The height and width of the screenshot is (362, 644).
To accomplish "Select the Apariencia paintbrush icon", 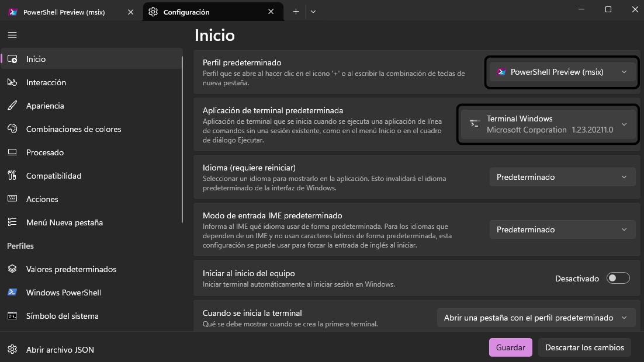I will (12, 105).
